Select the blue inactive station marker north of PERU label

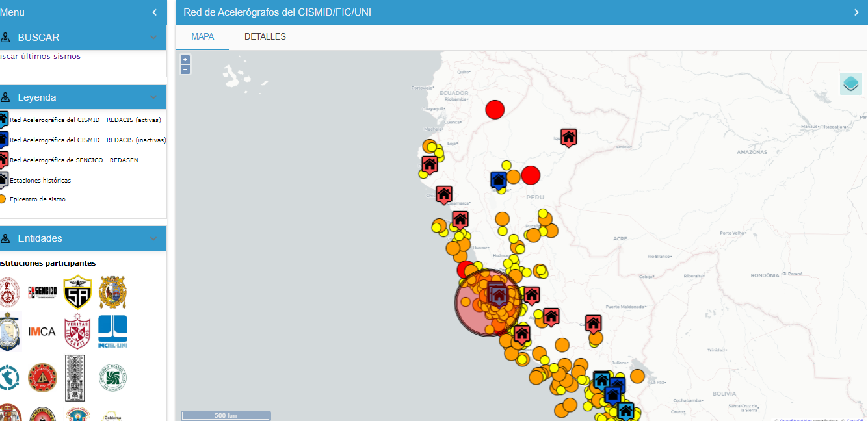[499, 180]
